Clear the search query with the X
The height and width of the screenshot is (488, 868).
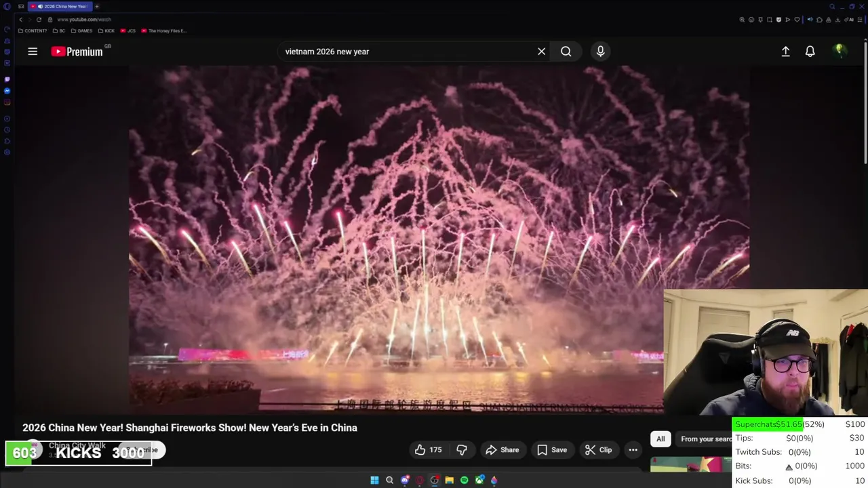point(541,52)
